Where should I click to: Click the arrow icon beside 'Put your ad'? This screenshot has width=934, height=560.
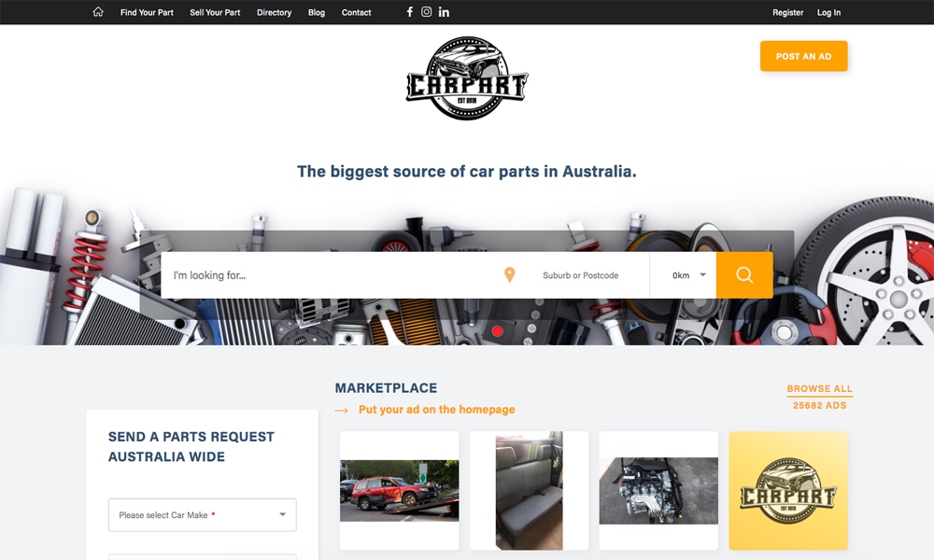[341, 410]
